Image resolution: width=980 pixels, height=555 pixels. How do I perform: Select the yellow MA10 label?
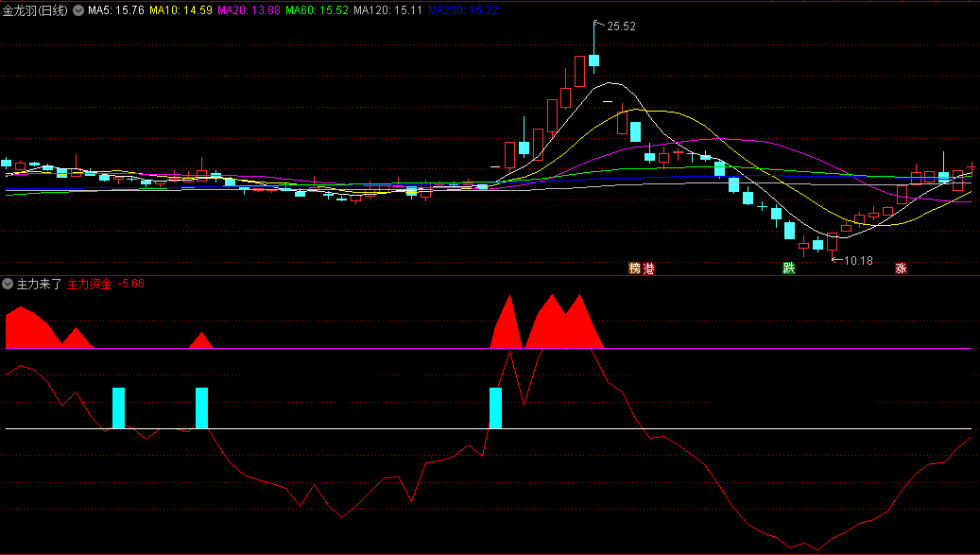coord(181,10)
